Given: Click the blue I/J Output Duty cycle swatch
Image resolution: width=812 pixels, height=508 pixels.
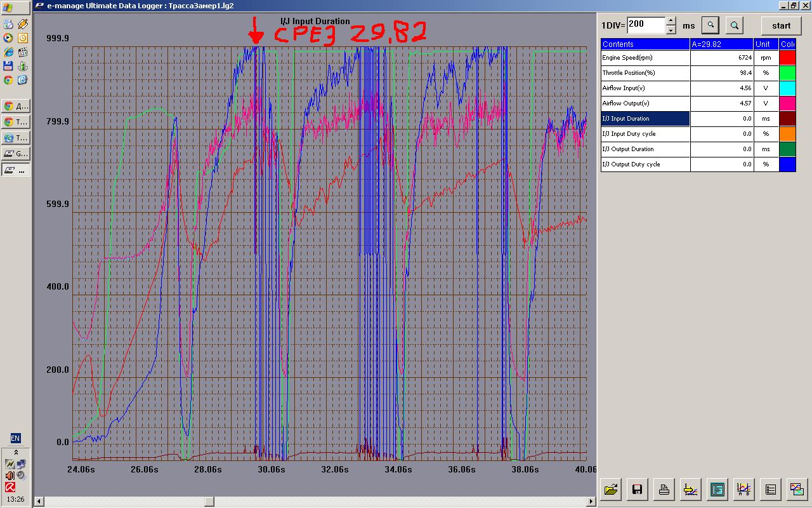Looking at the screenshot, I should pyautogui.click(x=787, y=164).
